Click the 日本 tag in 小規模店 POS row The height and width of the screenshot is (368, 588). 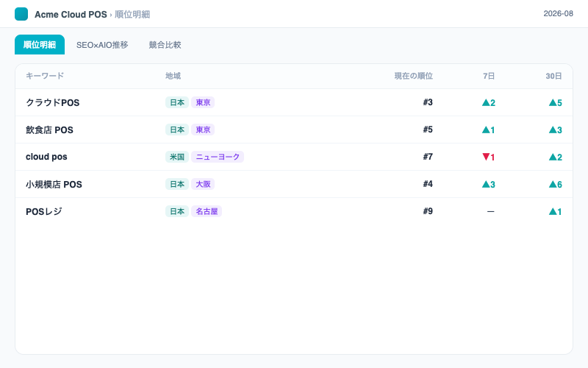point(177,184)
